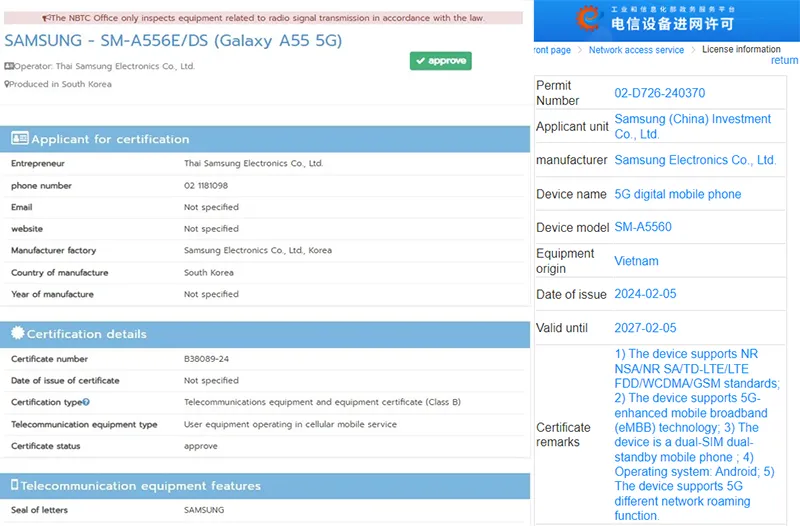Click Seal of letters value SAMSUNG
The width and height of the screenshot is (800, 526).
tap(204, 510)
